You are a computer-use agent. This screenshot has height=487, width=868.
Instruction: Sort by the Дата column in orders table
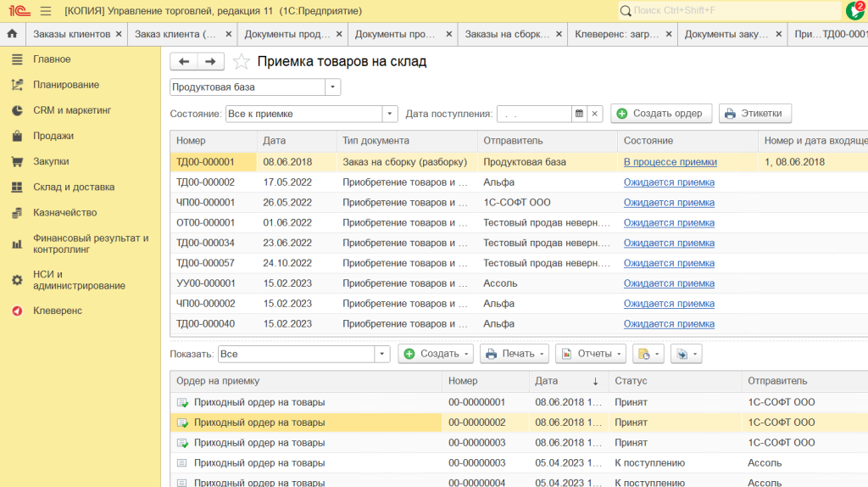[567, 381]
